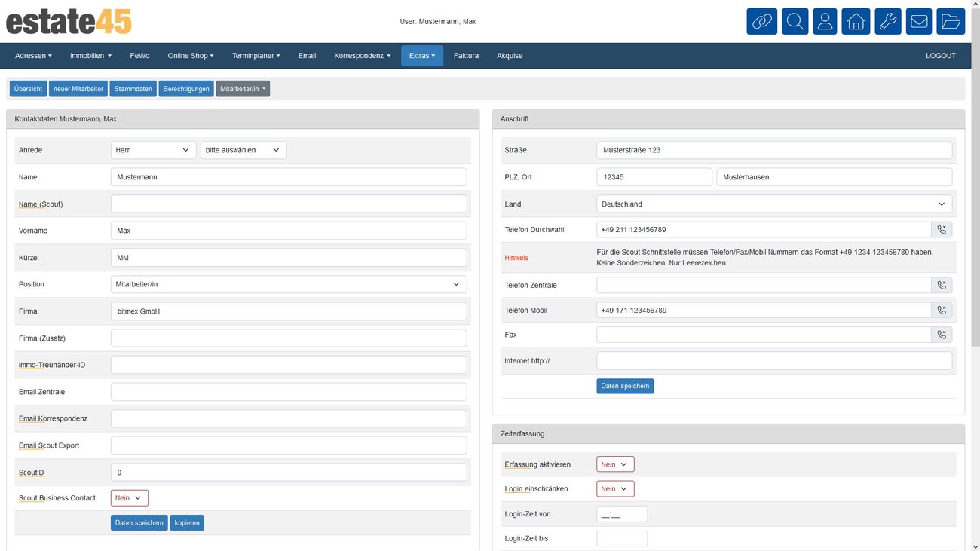Viewport: 980px width, 551px height.
Task: Open the Korrespondenz menu
Action: coord(363,56)
